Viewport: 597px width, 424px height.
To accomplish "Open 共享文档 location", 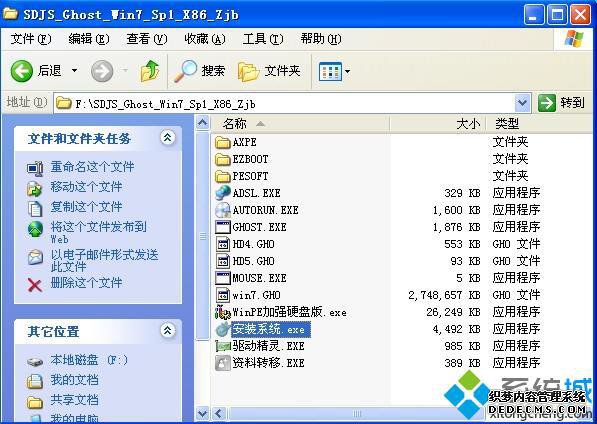I will pos(74,400).
